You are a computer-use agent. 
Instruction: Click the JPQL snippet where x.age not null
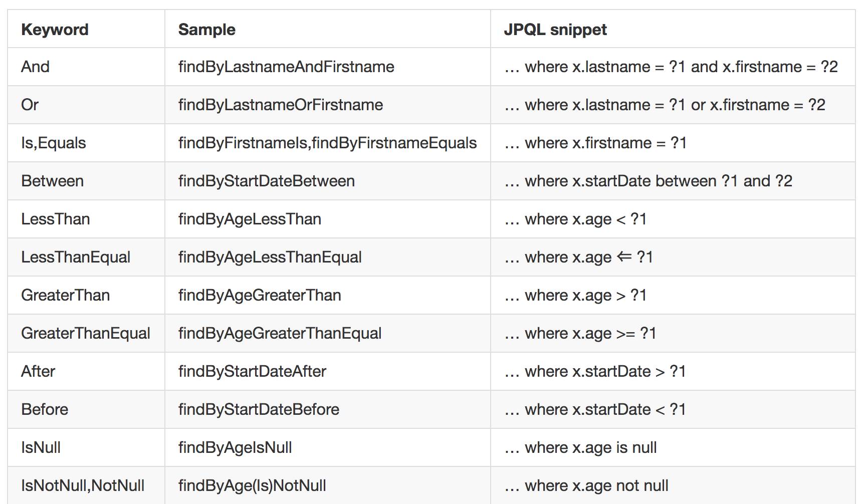pos(586,485)
